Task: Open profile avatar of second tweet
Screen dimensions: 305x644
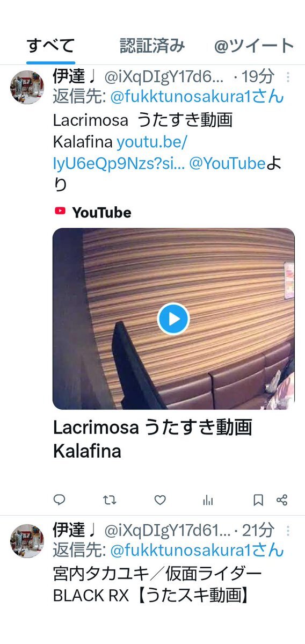Action: click(x=27, y=541)
